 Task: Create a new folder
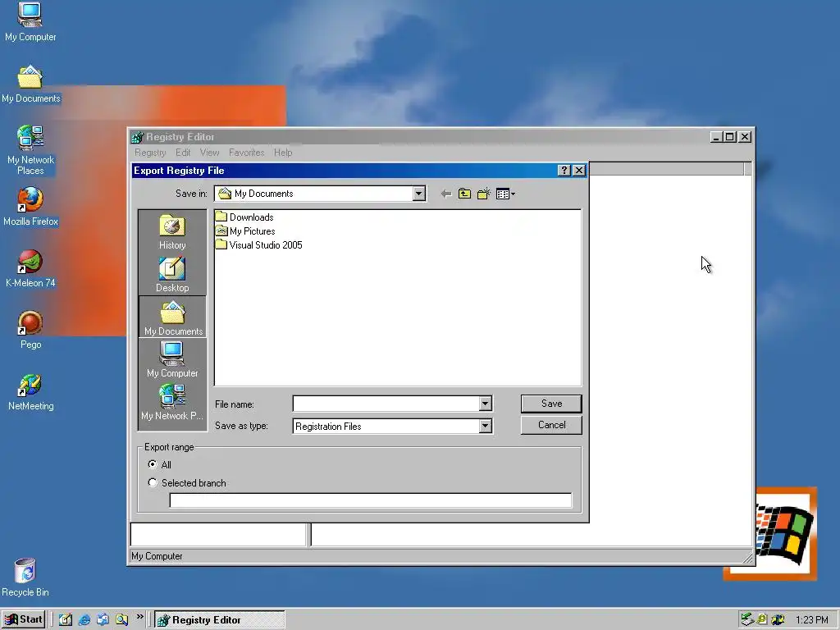484,194
